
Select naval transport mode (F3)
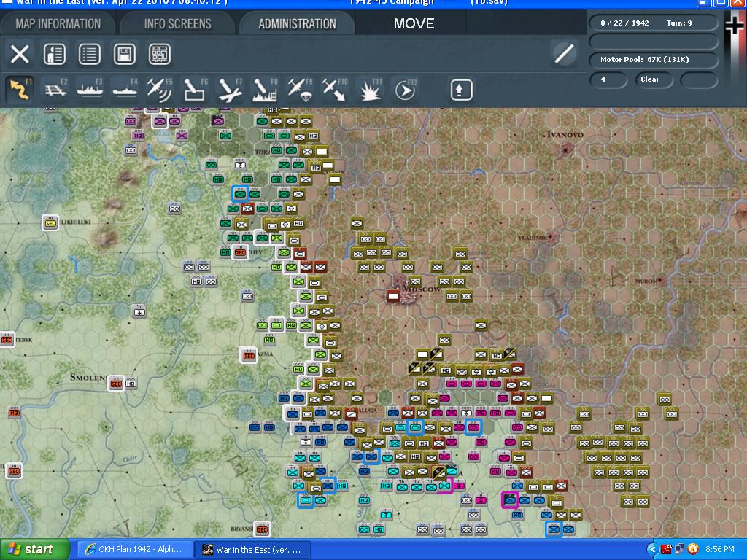[89, 89]
